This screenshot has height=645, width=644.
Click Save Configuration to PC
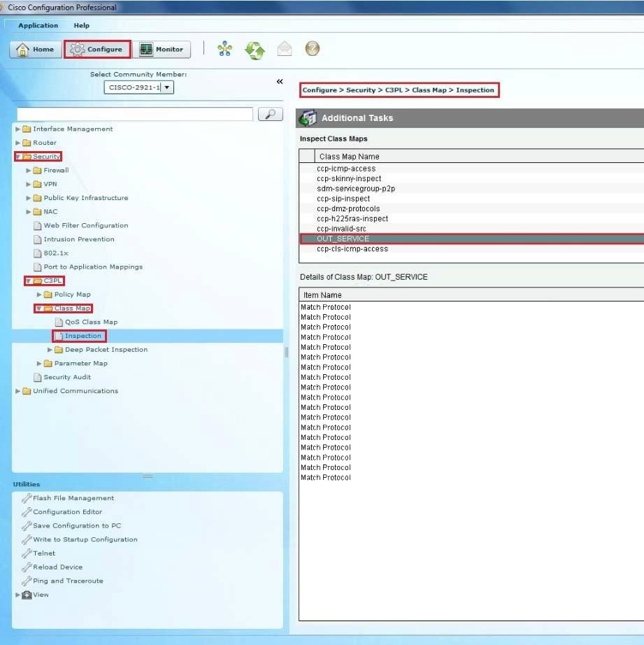pyautogui.click(x=77, y=525)
